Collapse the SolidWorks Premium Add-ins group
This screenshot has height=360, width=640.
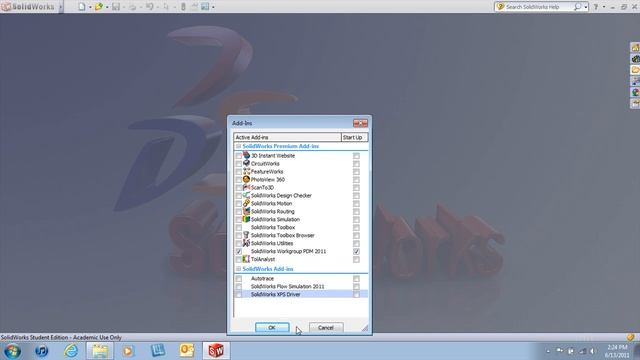(x=238, y=146)
